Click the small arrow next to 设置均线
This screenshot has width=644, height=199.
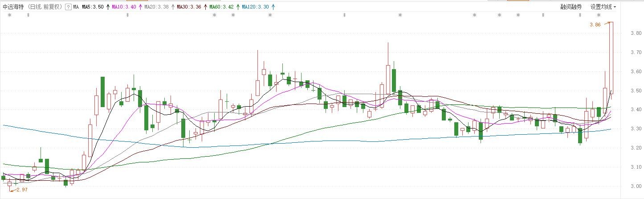[615, 7]
